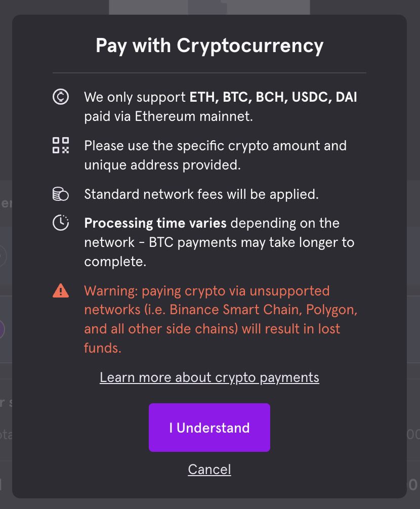This screenshot has width=420, height=509.
Task: Click the clock processing time icon
Action: coord(61,223)
